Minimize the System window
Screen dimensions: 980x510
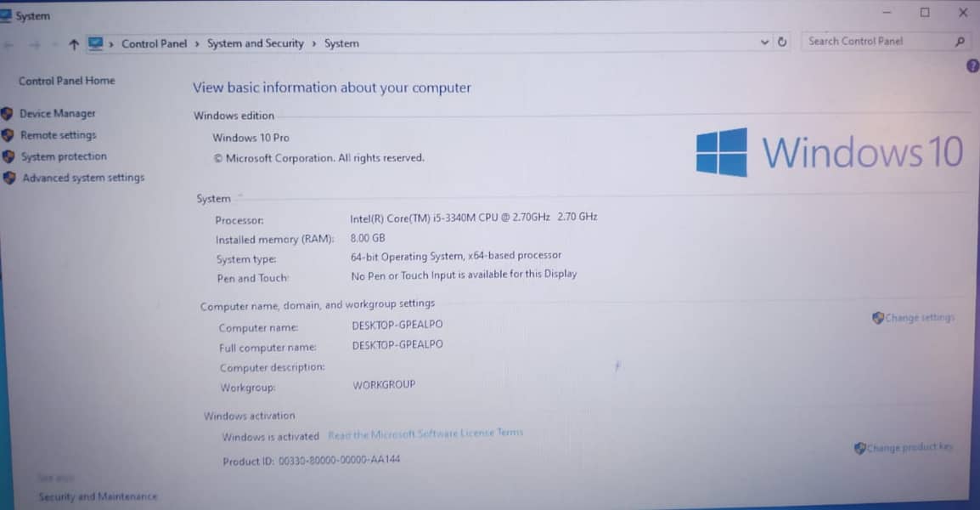[887, 13]
